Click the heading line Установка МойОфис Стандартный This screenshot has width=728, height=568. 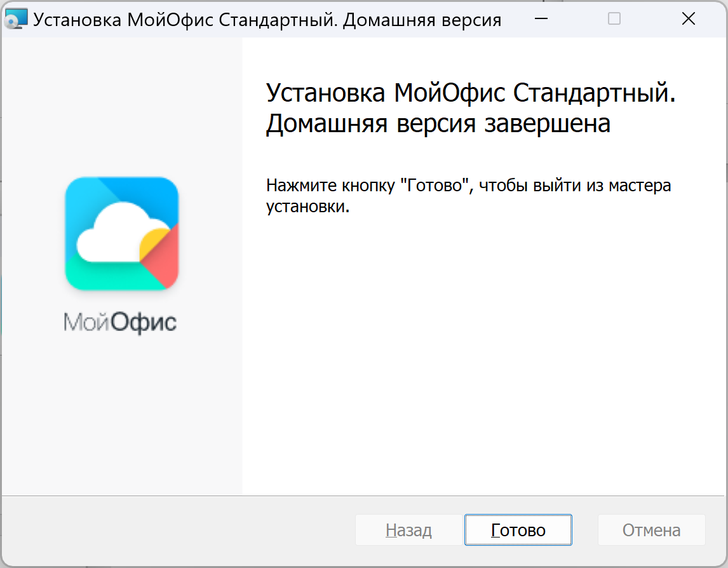tap(470, 93)
